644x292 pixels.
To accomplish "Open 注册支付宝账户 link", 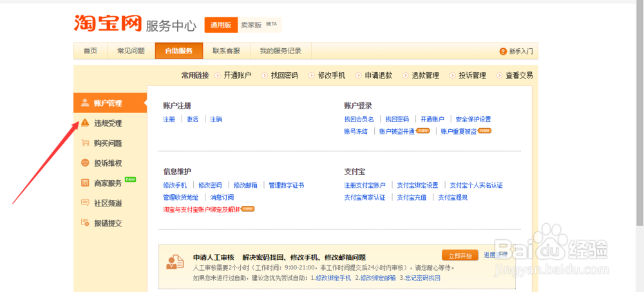I will pyautogui.click(x=365, y=185).
